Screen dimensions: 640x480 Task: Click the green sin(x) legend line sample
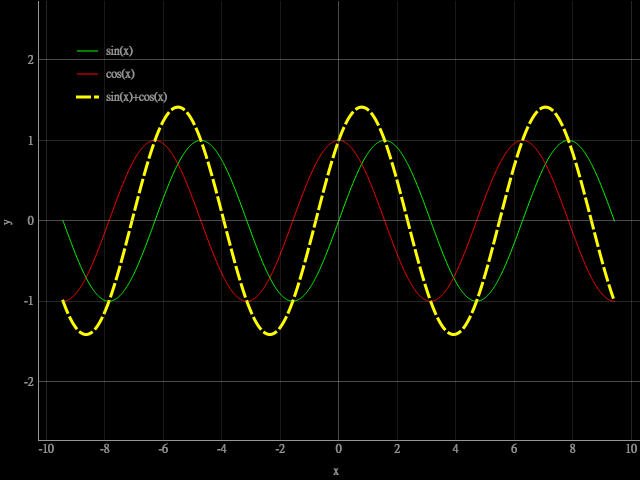[x=88, y=51]
